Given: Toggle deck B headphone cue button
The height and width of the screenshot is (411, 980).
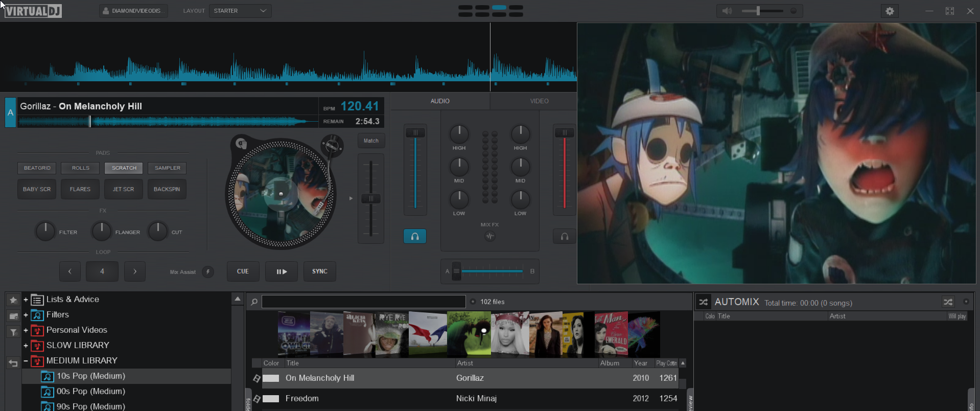Looking at the screenshot, I should point(565,236).
